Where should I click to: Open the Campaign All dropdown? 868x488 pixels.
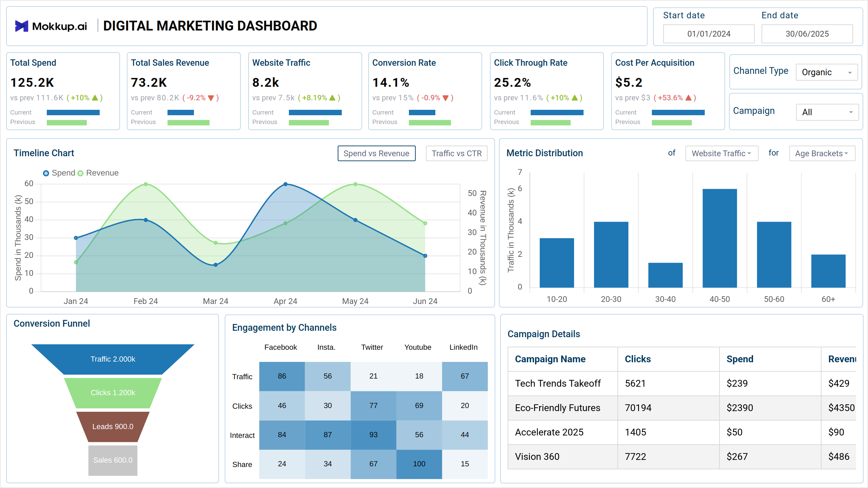[827, 112]
